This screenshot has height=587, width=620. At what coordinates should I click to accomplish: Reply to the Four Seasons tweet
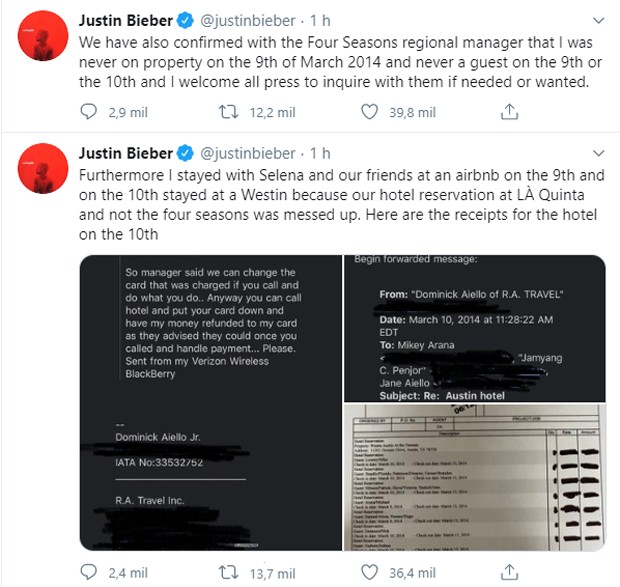pyautogui.click(x=88, y=111)
